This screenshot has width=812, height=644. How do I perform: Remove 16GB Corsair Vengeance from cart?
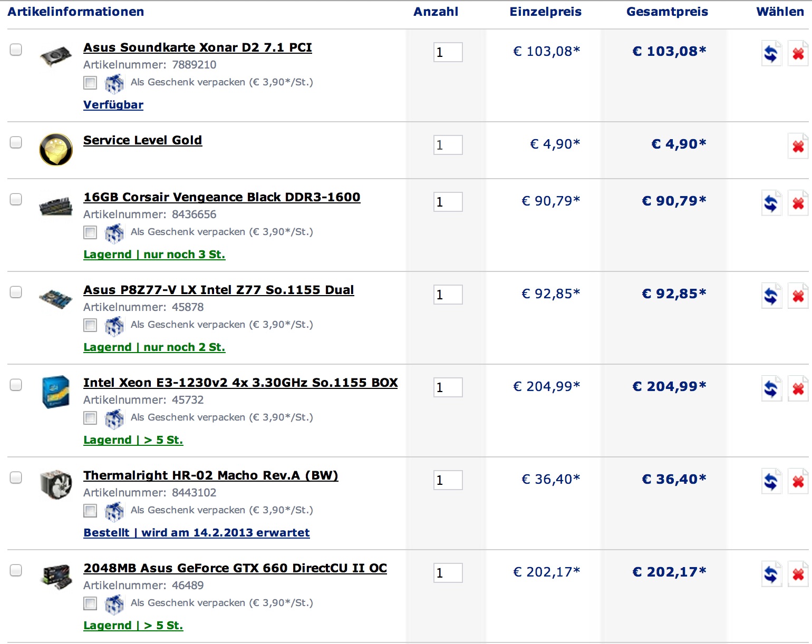pyautogui.click(x=798, y=203)
